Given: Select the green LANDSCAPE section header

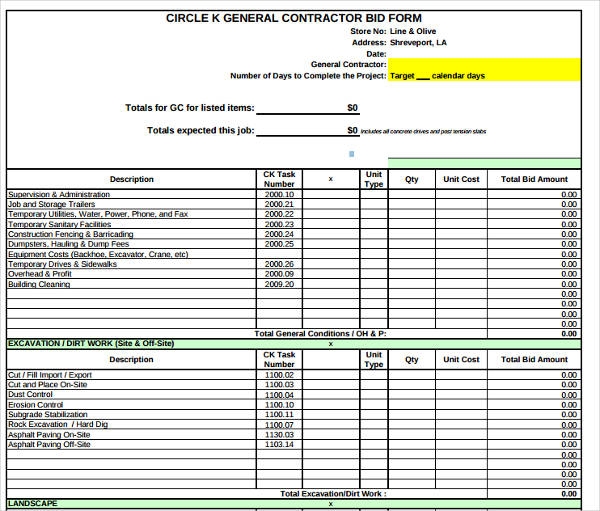Looking at the screenshot, I should coord(33,502).
